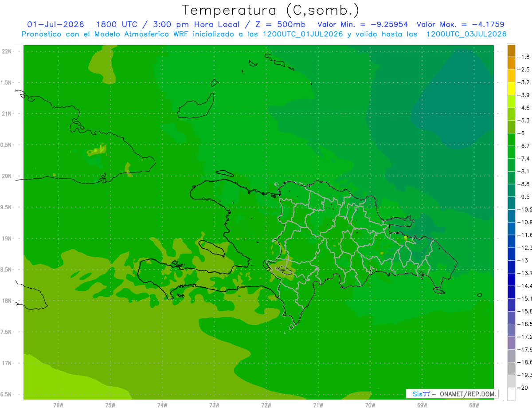Screen dimensions: 532x411
Task: Click the white swatch below -20
Action: (x=511, y=394)
